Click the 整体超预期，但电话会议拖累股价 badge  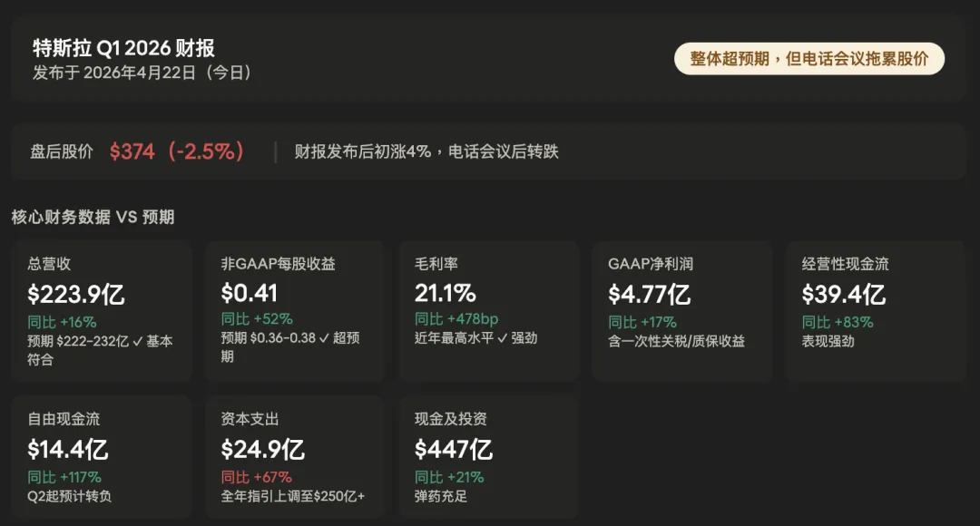pyautogui.click(x=808, y=59)
